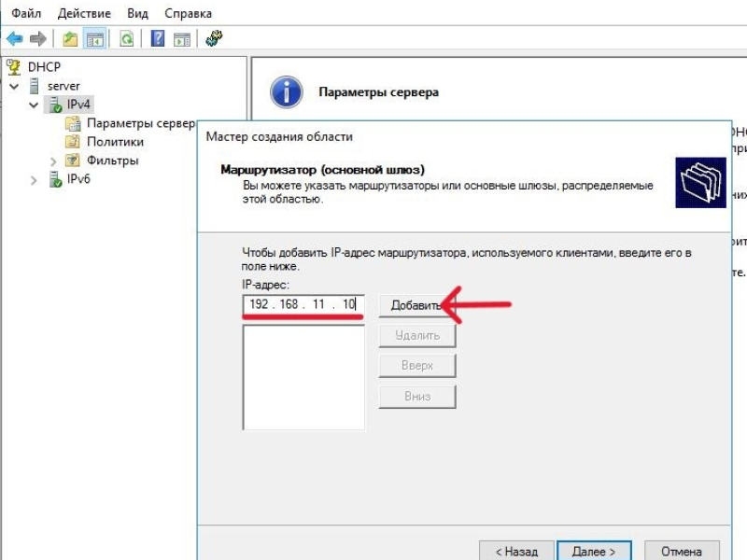The image size is (747, 560).
Task: Open the Файл menu
Action: click(26, 13)
